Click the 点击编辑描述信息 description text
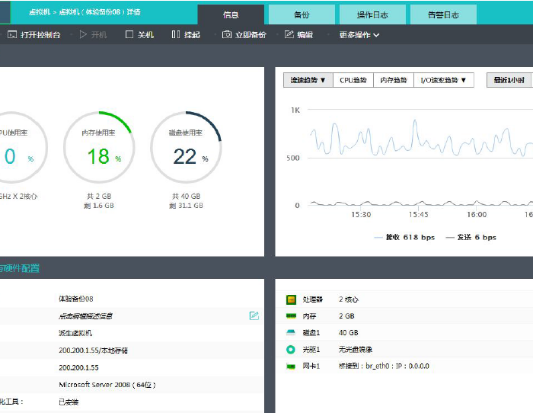 click(x=85, y=316)
